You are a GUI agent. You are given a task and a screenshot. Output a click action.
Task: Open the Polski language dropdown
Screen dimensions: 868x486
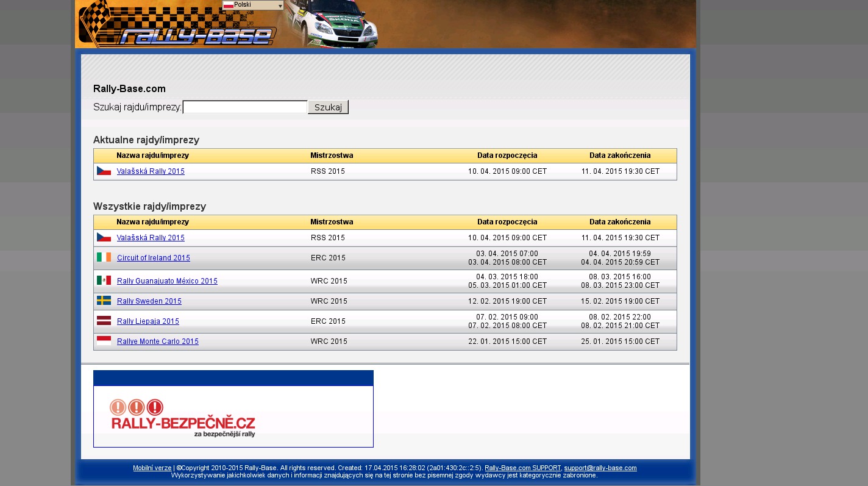tap(253, 5)
